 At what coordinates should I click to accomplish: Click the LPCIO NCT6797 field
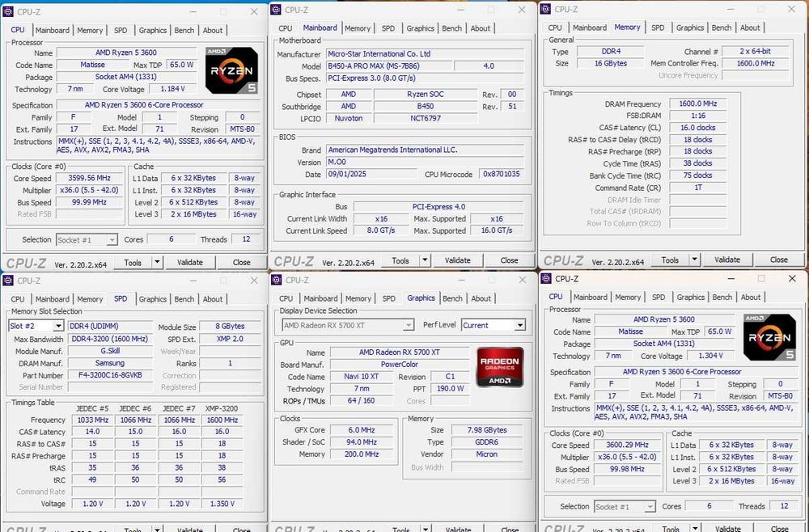tap(426, 119)
